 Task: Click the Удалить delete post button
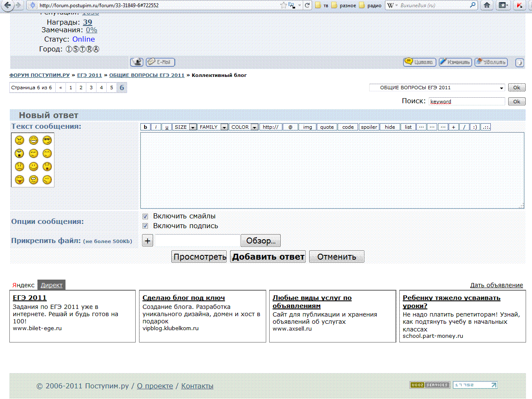click(491, 62)
